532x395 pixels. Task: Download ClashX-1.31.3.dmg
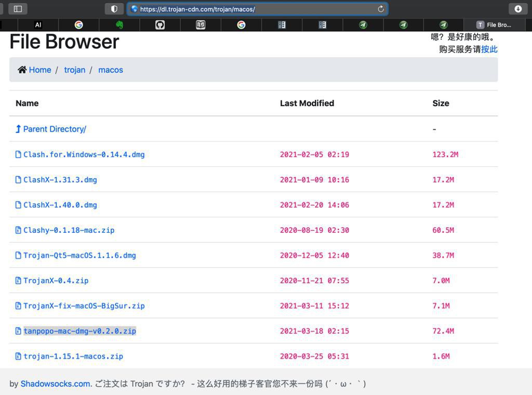[60, 180]
